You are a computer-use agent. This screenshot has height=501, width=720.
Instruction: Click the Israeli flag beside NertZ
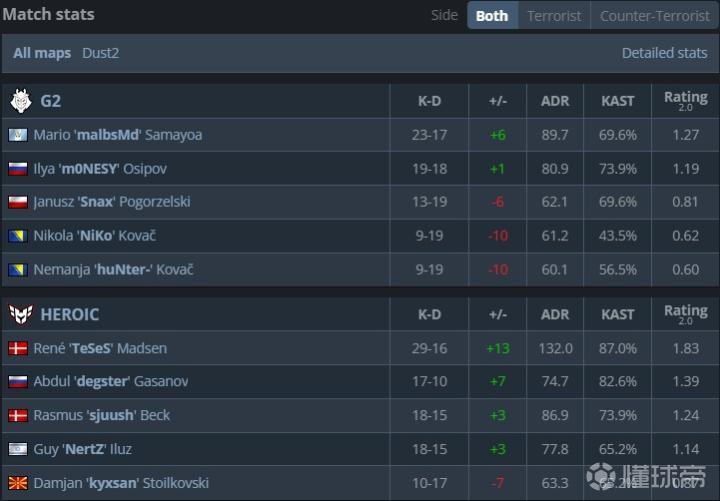tap(17, 449)
